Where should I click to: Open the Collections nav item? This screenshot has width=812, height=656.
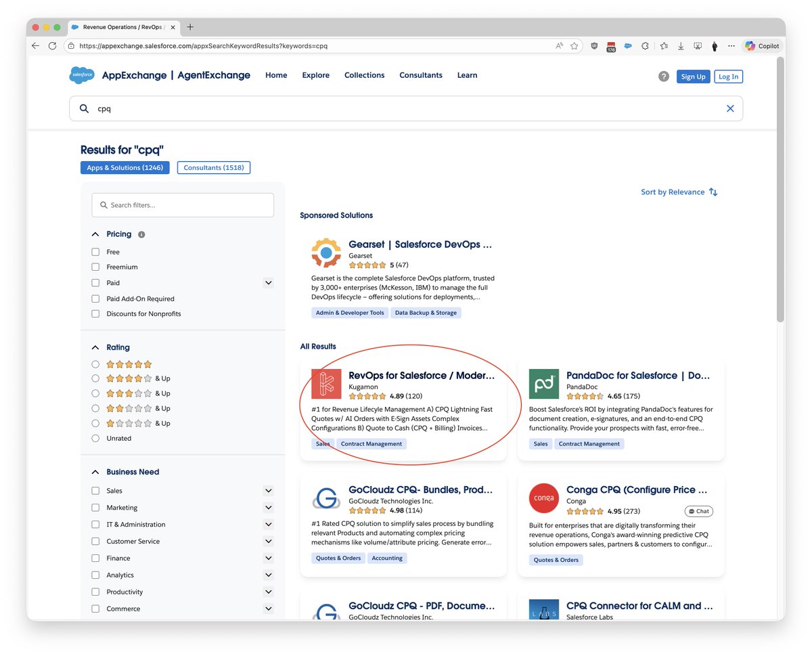coord(364,75)
